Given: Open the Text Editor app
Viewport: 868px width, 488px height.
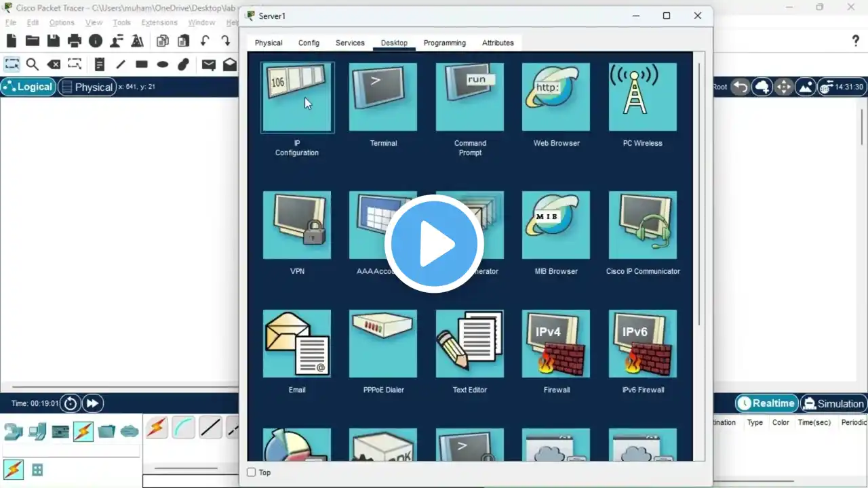Looking at the screenshot, I should pos(470,344).
